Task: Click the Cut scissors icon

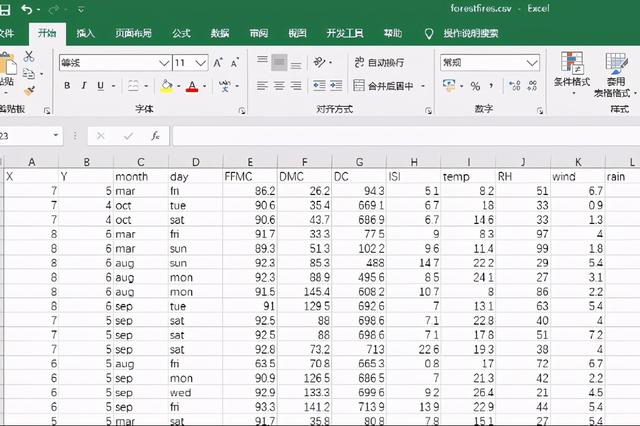Action: click(29, 56)
